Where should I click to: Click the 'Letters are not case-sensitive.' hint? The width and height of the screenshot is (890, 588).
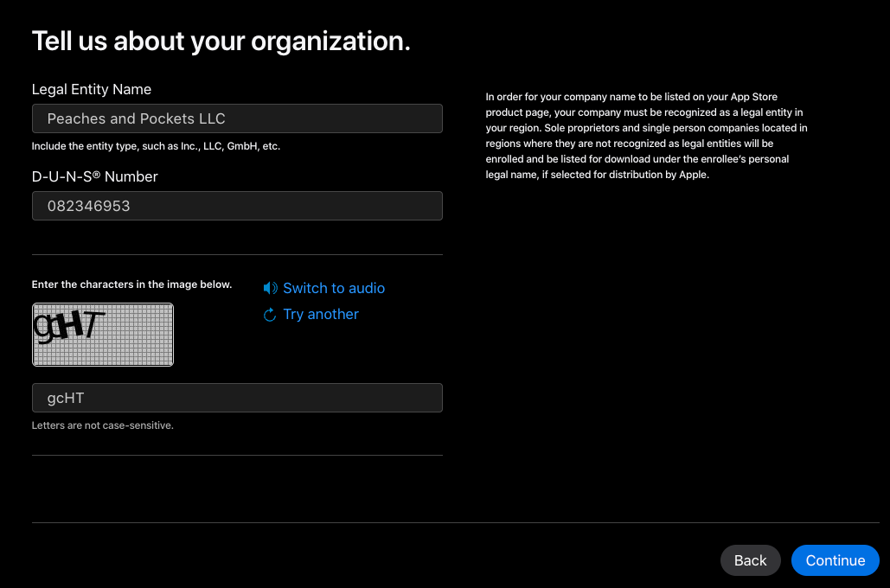[x=102, y=425]
